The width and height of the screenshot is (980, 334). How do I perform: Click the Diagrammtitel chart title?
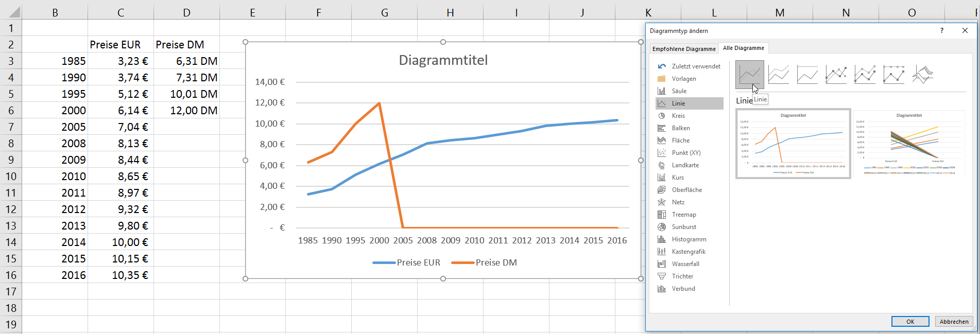click(443, 60)
